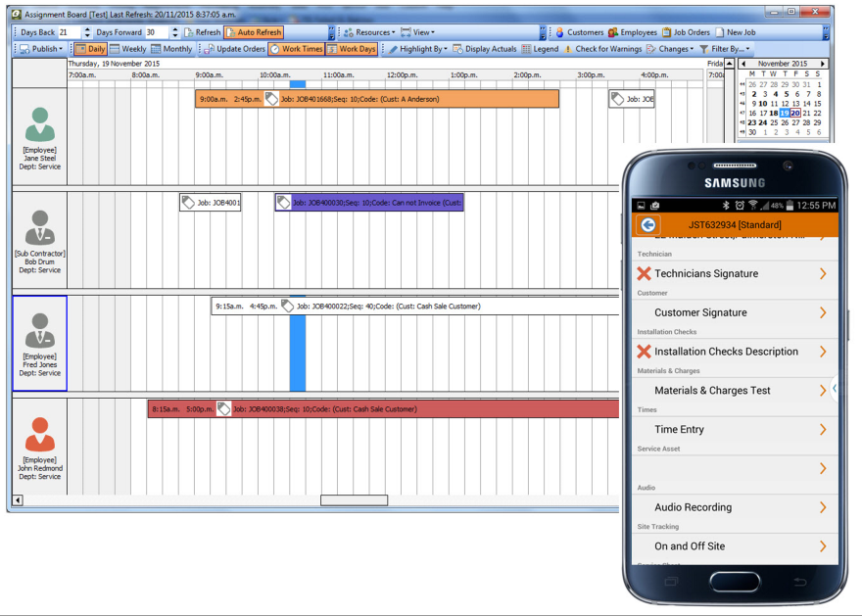
Task: Select Bob Drum sub contractor resource
Action: coord(39,241)
